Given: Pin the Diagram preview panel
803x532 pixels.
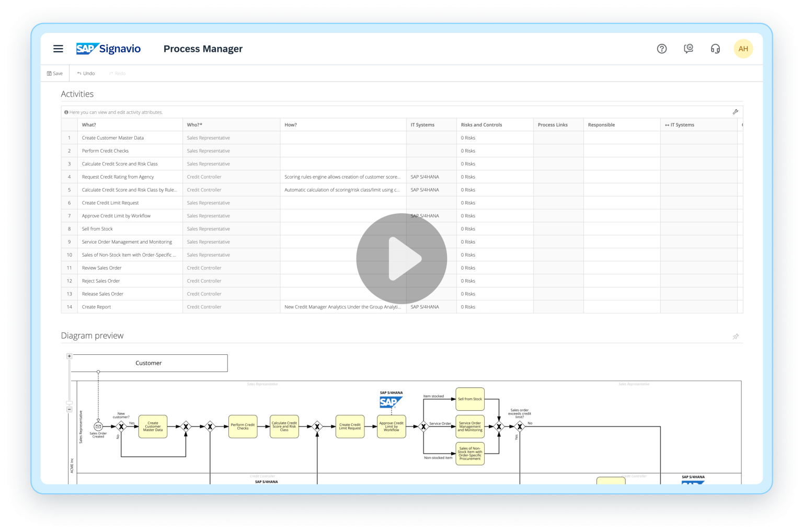Looking at the screenshot, I should 736,337.
